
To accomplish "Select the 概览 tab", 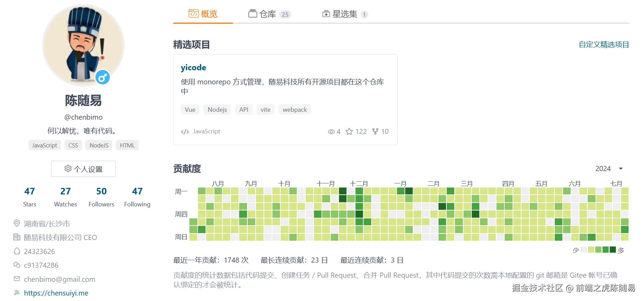I will 203,14.
